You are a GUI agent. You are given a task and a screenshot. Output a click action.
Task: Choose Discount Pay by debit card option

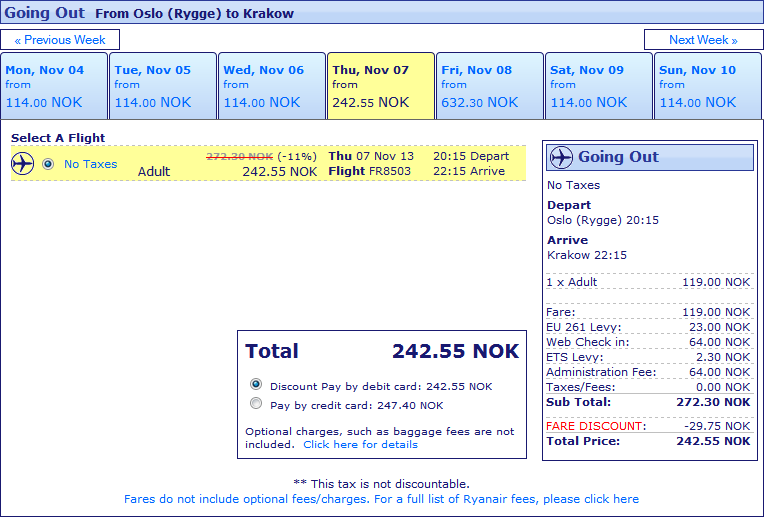pos(256,384)
